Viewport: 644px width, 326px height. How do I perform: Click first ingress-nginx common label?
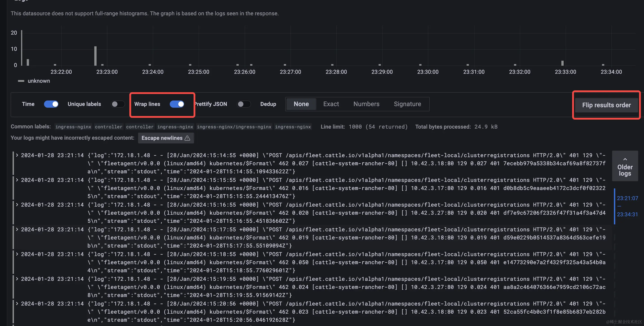[x=73, y=127]
